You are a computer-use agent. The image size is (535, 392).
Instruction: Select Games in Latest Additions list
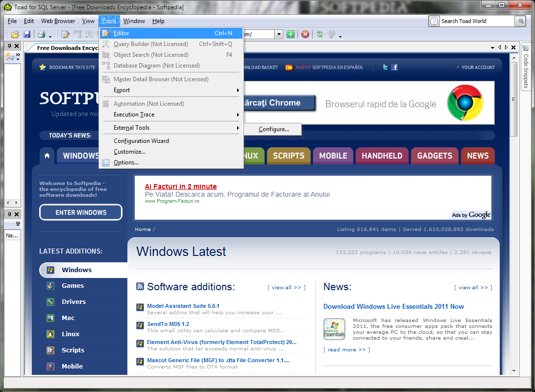(73, 286)
